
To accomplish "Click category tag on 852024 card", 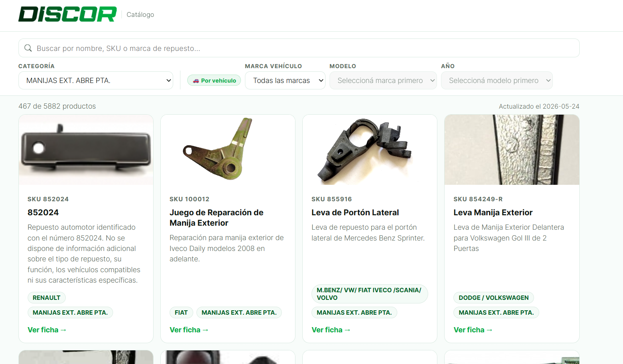I will tap(70, 313).
